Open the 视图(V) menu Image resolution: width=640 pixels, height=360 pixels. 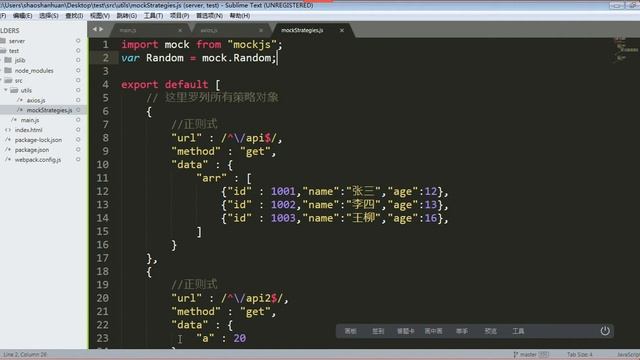(100, 16)
